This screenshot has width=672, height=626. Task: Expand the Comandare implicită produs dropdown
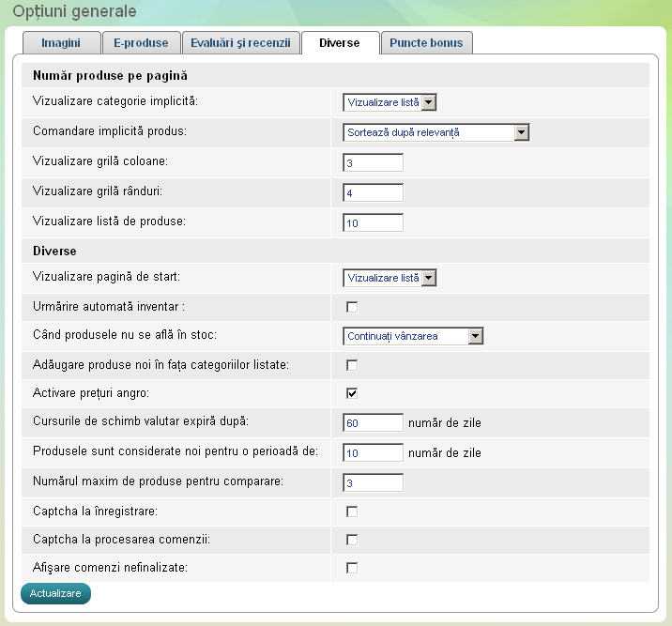pos(437,132)
